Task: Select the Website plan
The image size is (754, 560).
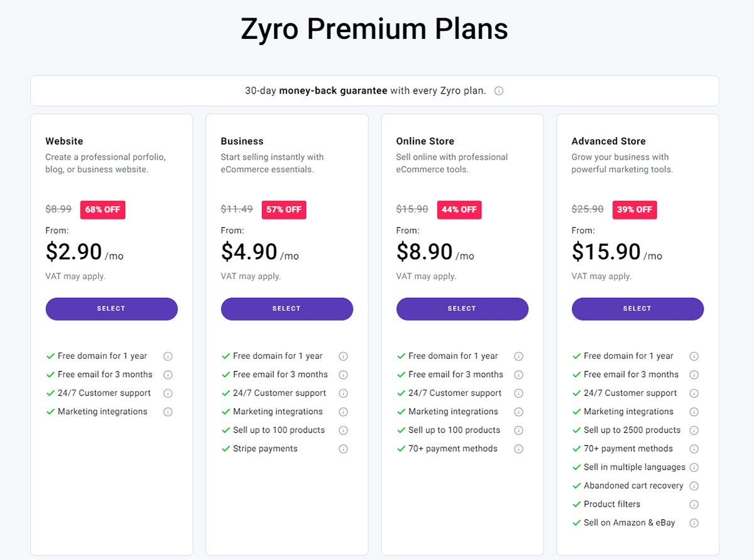Action: point(111,309)
